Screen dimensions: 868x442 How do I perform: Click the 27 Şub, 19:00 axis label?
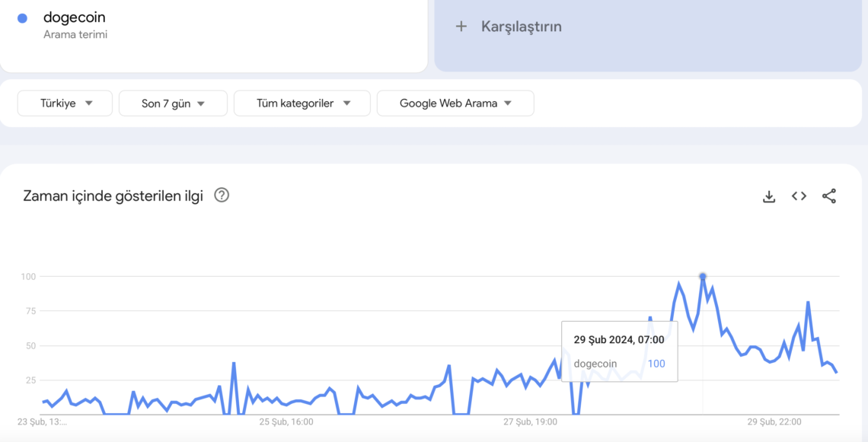click(531, 422)
